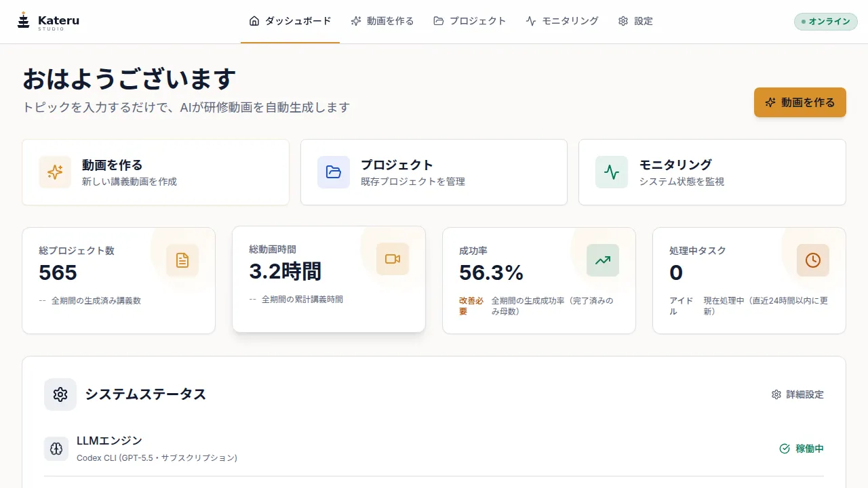Click the pulse icon in モニタリング tab

click(x=531, y=21)
